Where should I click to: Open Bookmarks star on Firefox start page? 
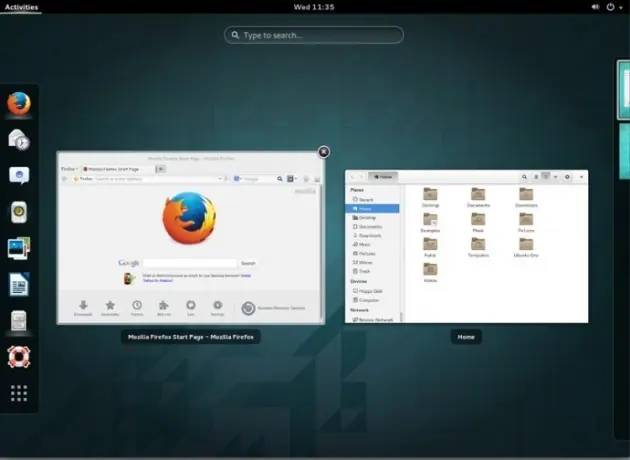110,308
